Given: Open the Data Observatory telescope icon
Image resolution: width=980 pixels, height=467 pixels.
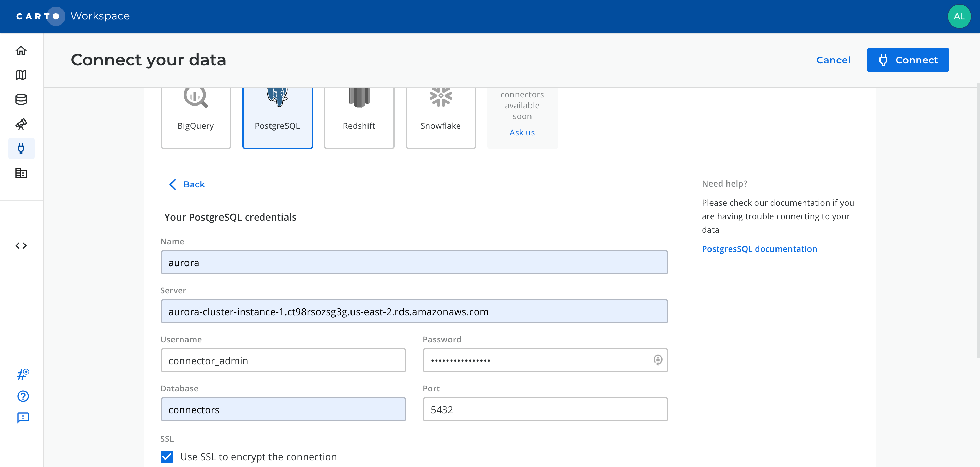Looking at the screenshot, I should [x=21, y=124].
